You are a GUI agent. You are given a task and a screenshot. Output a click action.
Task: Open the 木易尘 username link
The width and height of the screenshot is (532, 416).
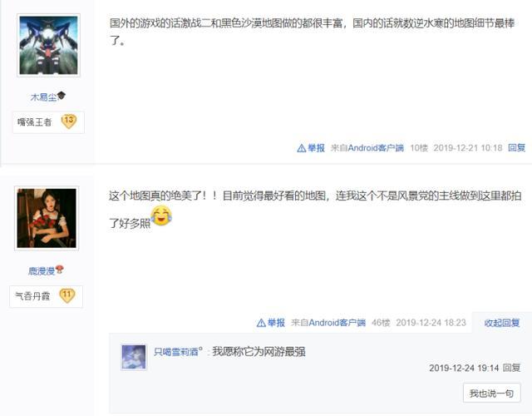click(43, 97)
